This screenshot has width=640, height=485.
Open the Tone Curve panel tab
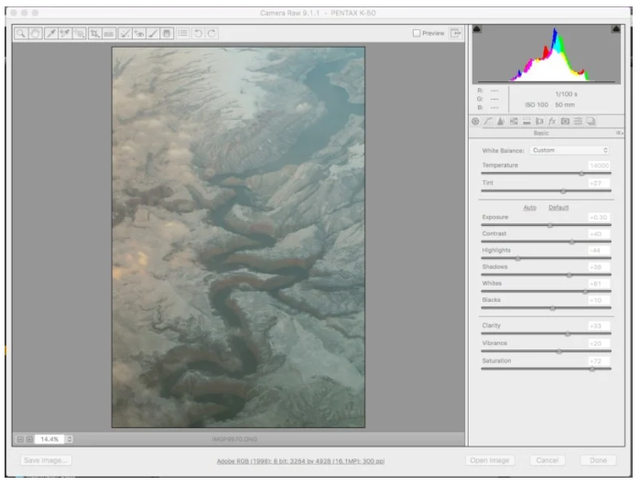click(x=488, y=121)
